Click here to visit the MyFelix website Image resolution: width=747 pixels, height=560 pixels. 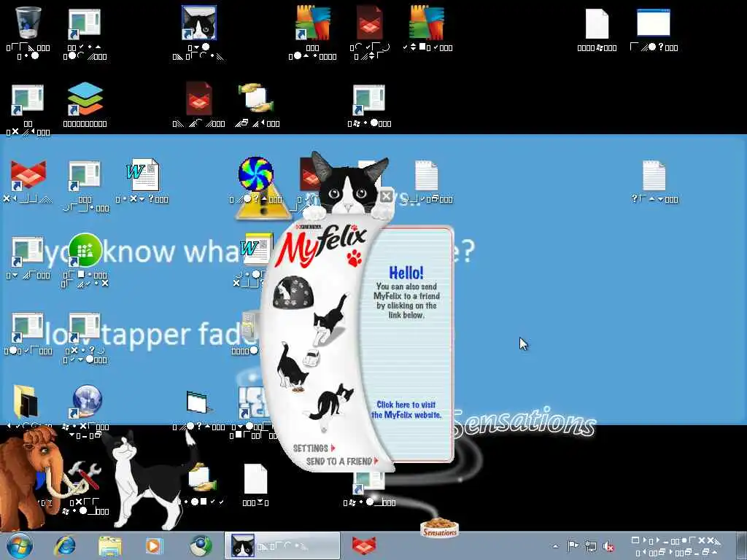pyautogui.click(x=406, y=410)
